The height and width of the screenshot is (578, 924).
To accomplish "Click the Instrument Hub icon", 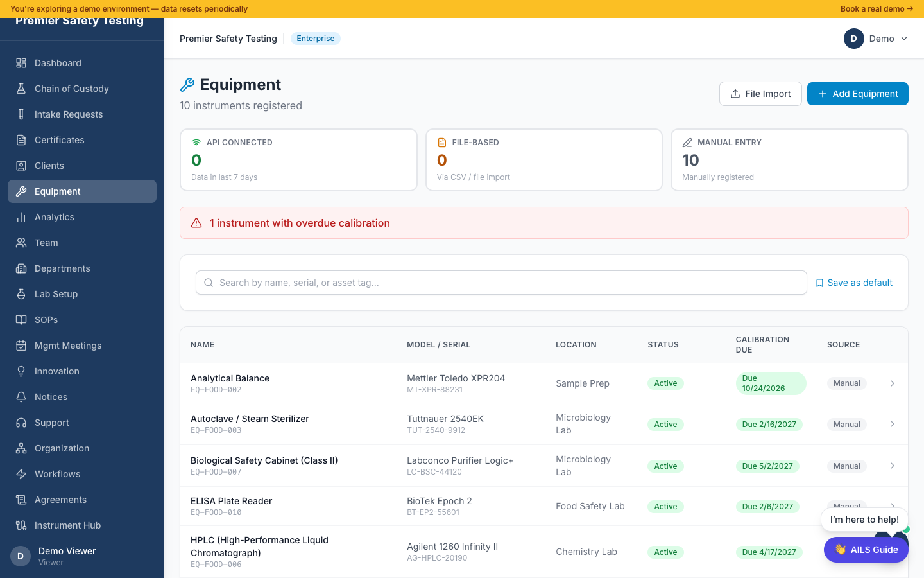I will coord(21,525).
